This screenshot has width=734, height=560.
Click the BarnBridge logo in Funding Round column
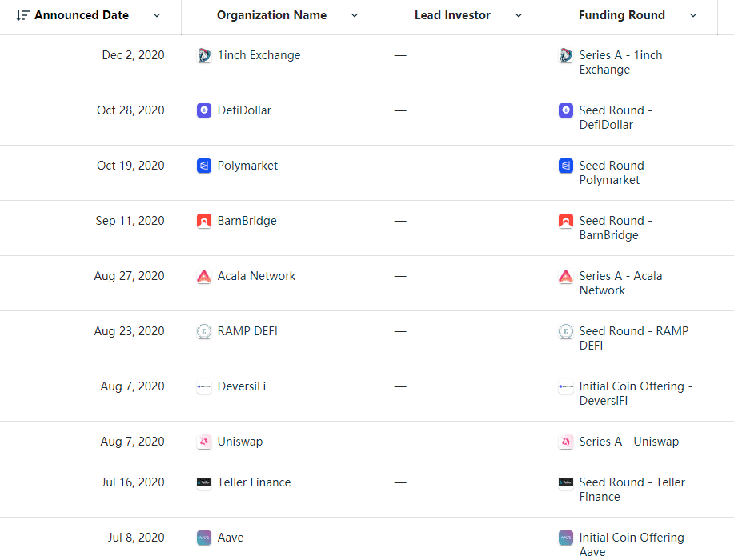point(566,222)
